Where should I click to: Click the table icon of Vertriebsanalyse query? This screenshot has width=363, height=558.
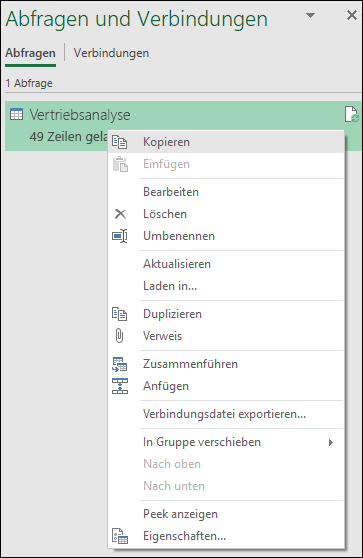coord(16,115)
